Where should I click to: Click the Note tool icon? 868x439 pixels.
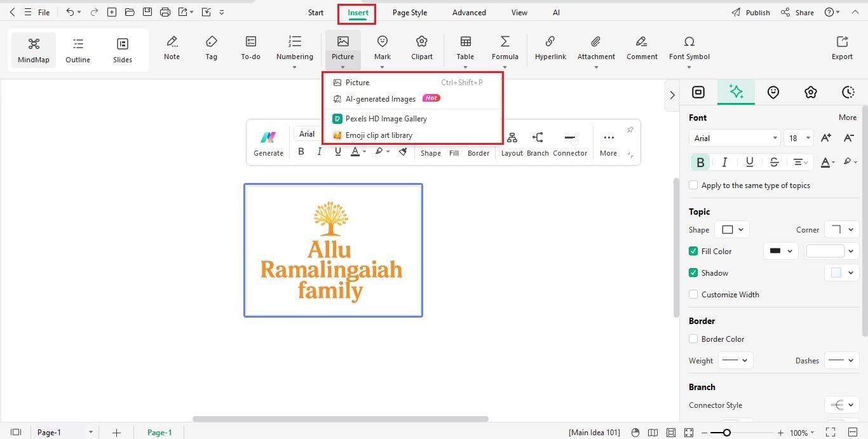click(172, 41)
